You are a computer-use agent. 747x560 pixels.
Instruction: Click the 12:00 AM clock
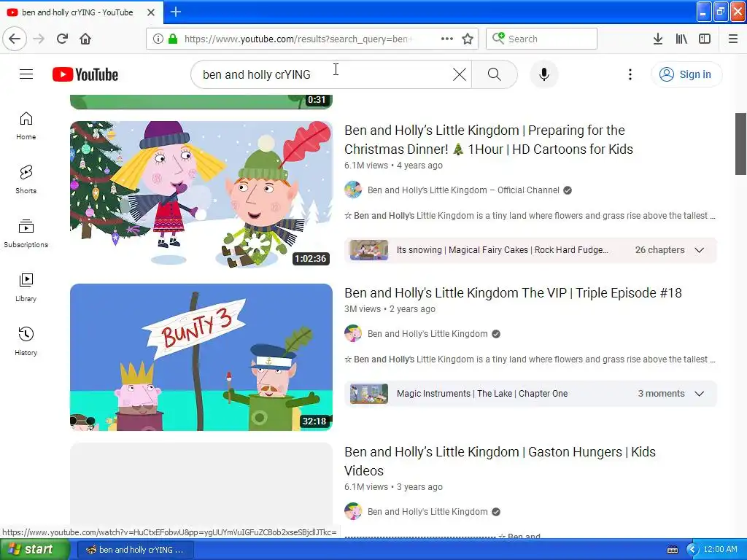[x=720, y=549]
